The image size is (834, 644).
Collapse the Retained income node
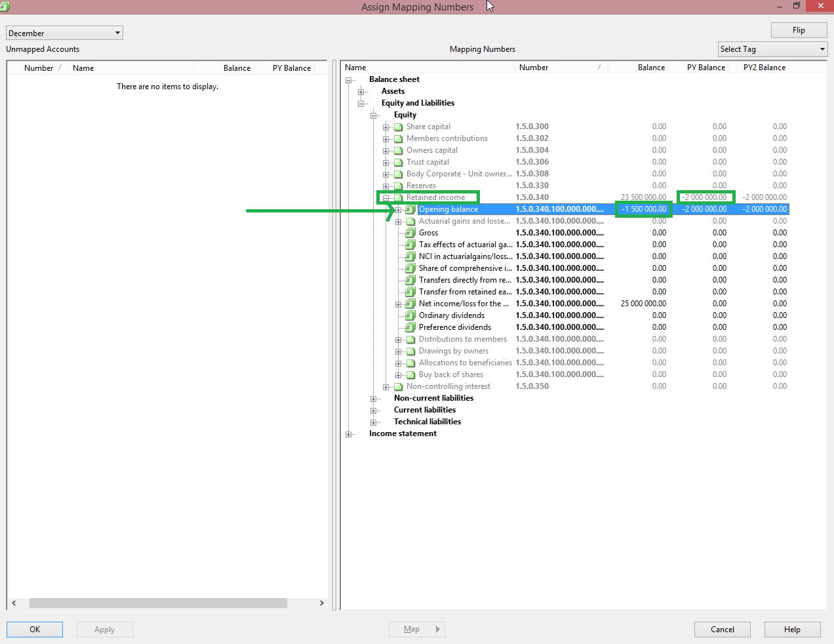[386, 197]
